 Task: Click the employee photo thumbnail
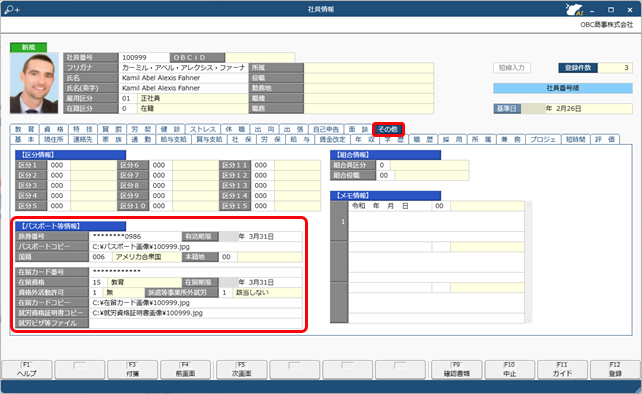coord(34,83)
